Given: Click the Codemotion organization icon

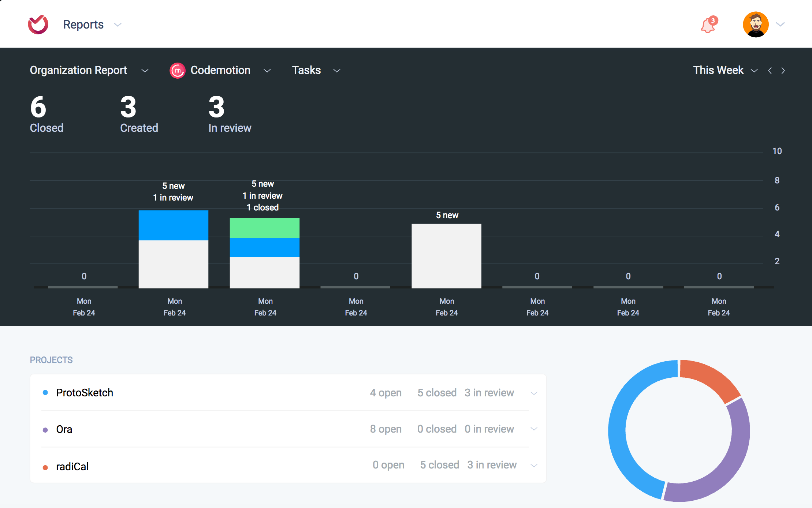Looking at the screenshot, I should [178, 70].
